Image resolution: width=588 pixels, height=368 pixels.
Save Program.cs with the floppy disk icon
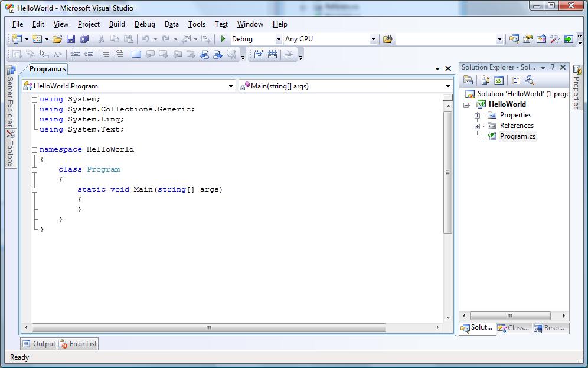(x=71, y=39)
